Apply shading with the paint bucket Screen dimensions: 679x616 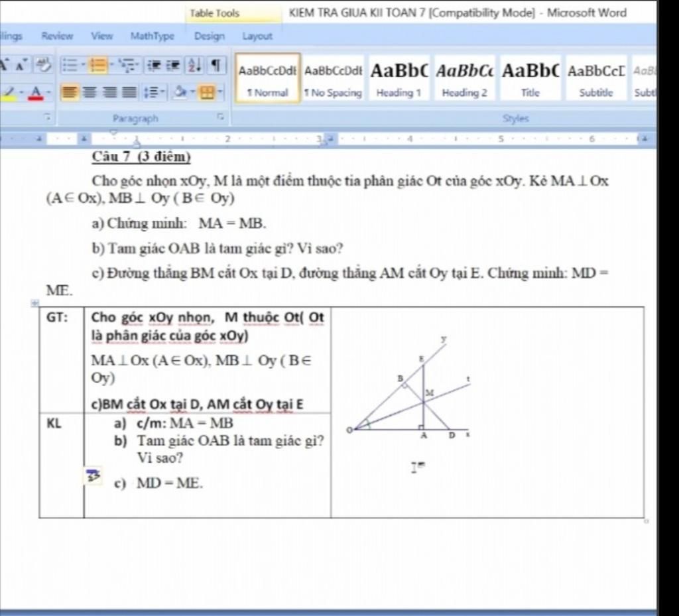click(179, 92)
